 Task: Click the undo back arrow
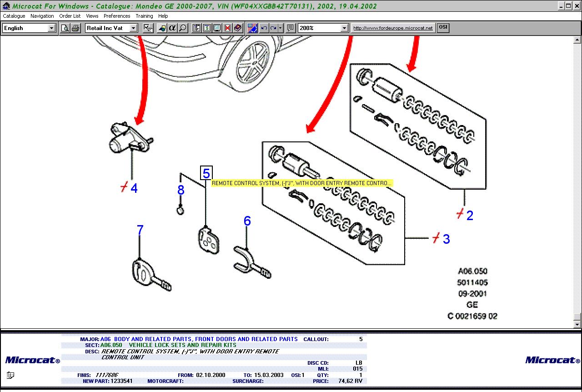[264, 28]
